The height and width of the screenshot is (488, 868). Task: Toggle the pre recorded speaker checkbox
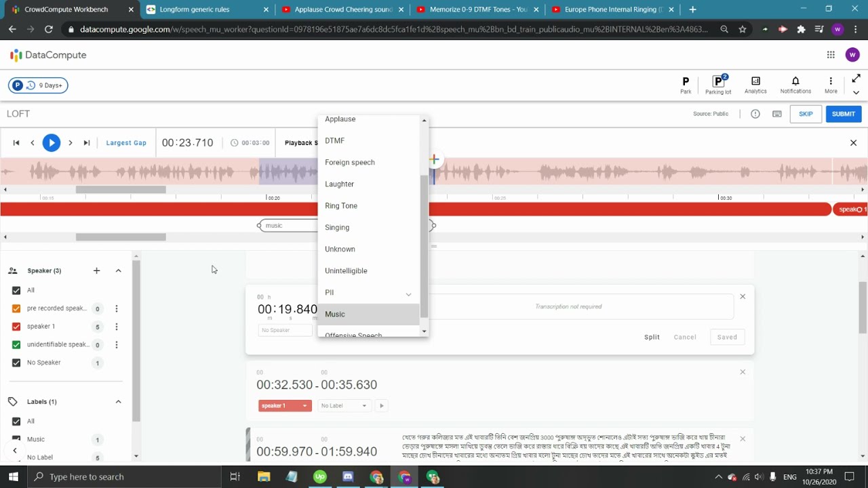click(x=16, y=308)
